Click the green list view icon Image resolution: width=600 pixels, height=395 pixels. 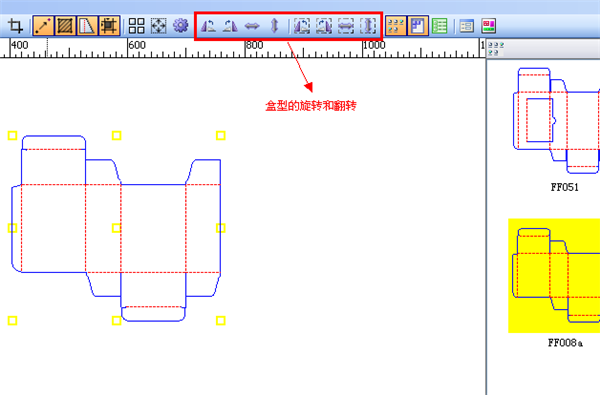(x=440, y=26)
